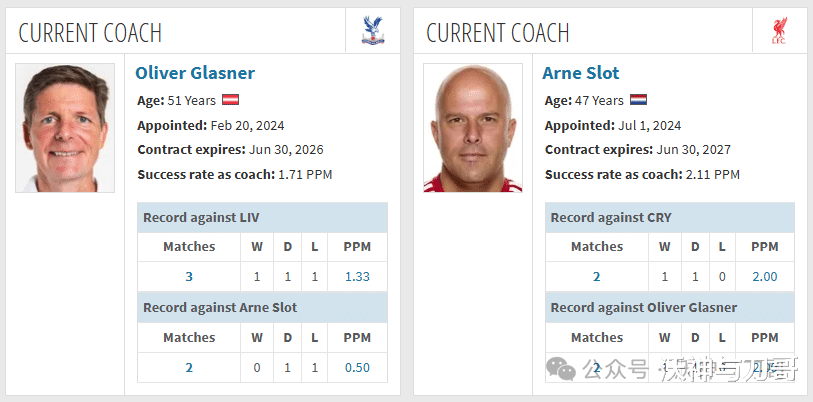The height and width of the screenshot is (402, 813).
Task: Open the Oliver Glasner profile link
Action: (195, 73)
